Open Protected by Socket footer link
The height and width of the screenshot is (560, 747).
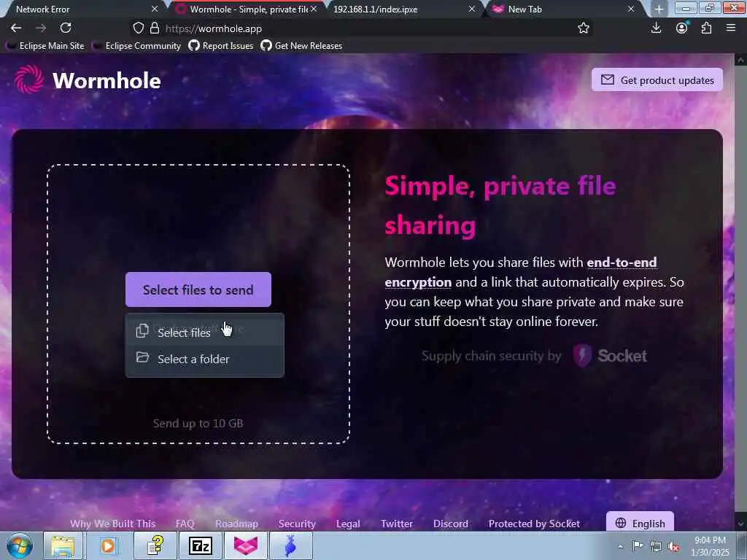click(x=534, y=524)
